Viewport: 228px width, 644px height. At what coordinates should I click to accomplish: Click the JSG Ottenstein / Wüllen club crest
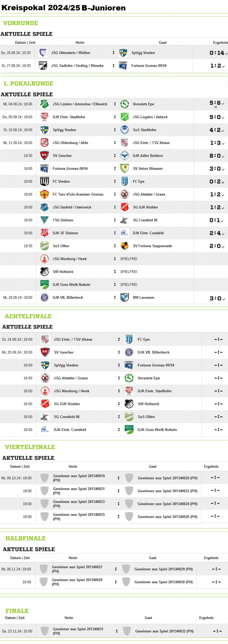43,53
